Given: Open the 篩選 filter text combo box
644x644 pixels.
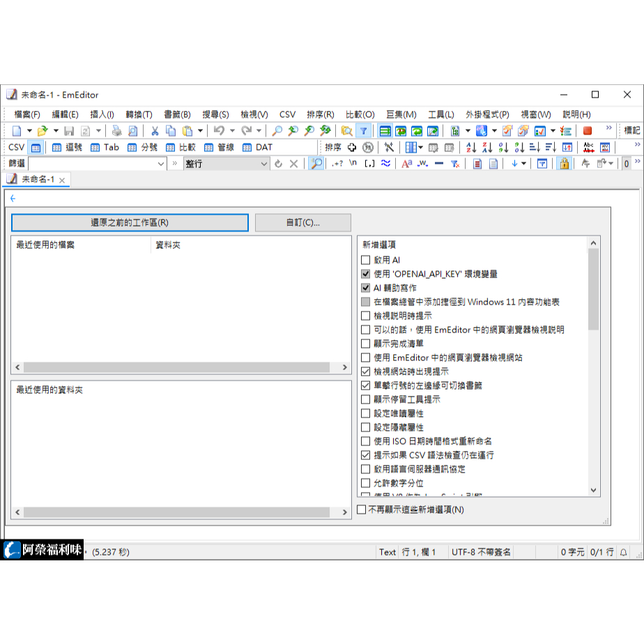Looking at the screenshot, I should tap(98, 164).
